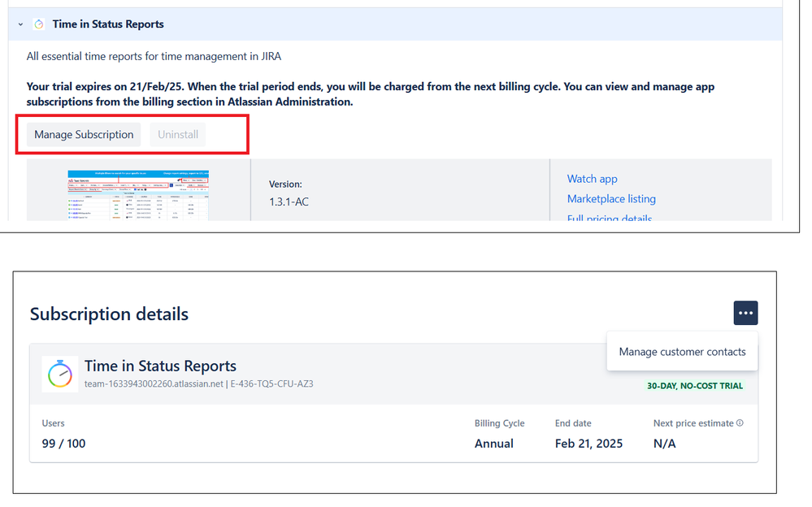Click the trial expiration notice text
The height and width of the screenshot is (507, 812).
point(371,94)
